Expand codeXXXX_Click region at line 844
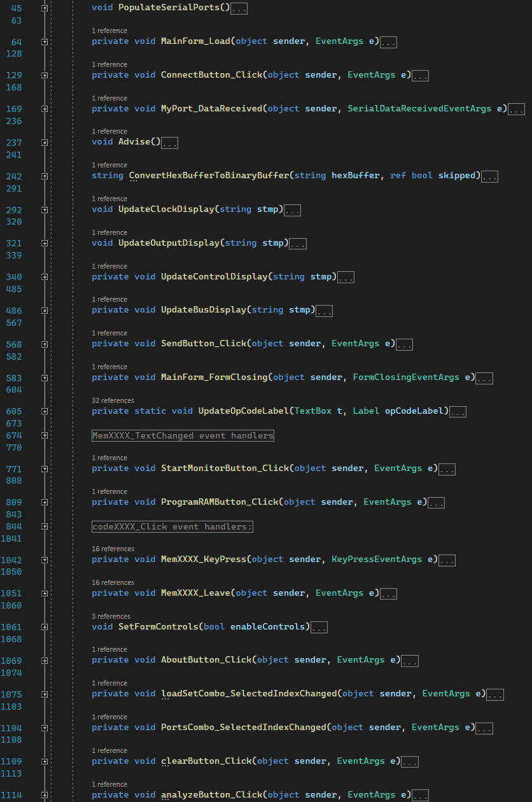This screenshot has height=802, width=532. pyautogui.click(x=45, y=527)
